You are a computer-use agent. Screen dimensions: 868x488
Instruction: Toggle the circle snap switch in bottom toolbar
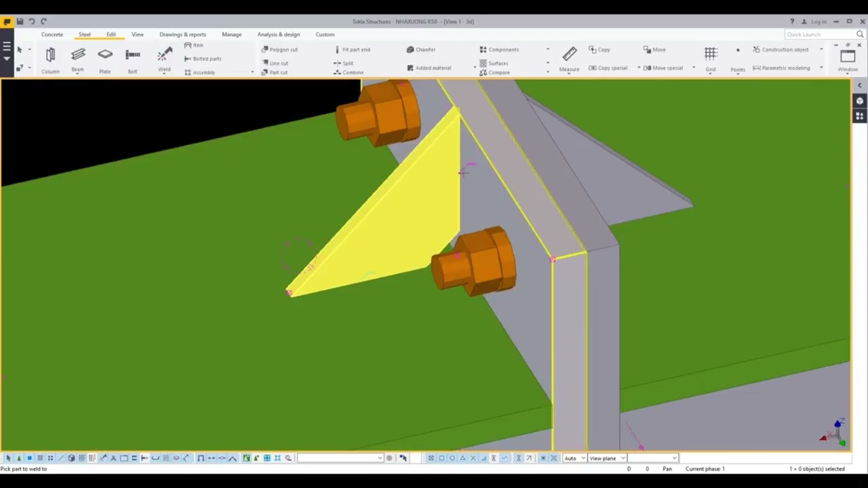(452, 458)
